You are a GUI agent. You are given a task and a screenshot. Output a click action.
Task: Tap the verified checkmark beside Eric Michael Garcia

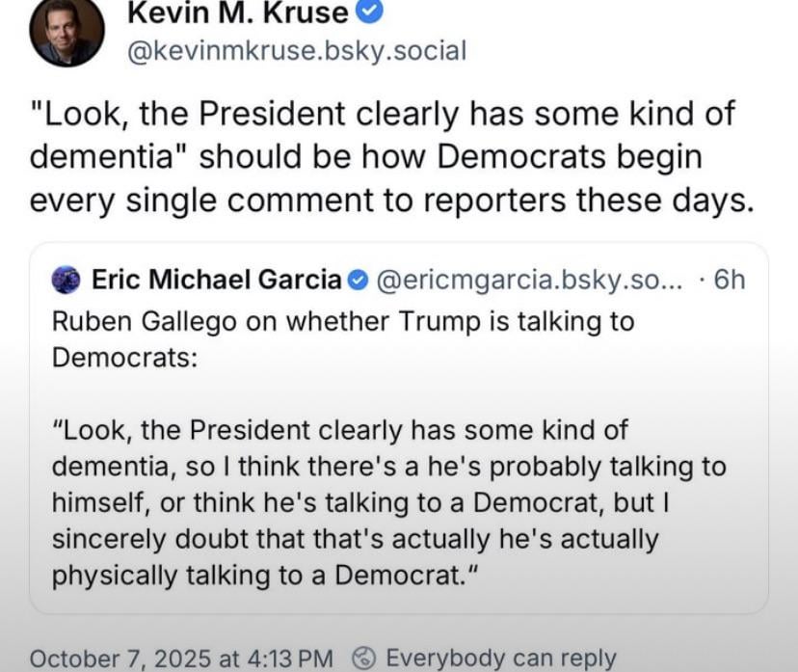[x=357, y=281]
